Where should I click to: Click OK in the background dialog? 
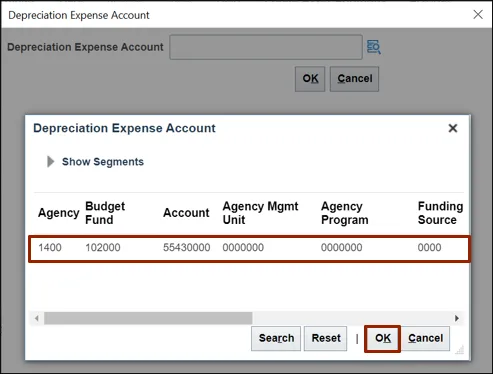coord(310,79)
